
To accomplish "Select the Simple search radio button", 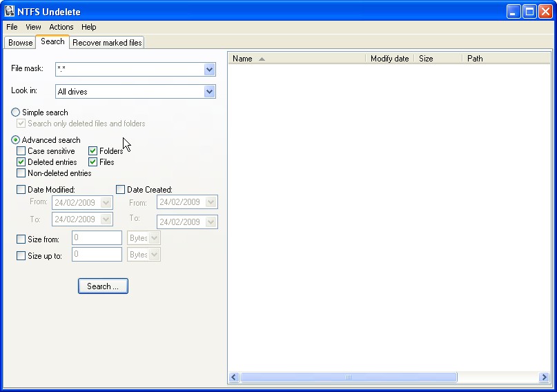I will [x=15, y=112].
